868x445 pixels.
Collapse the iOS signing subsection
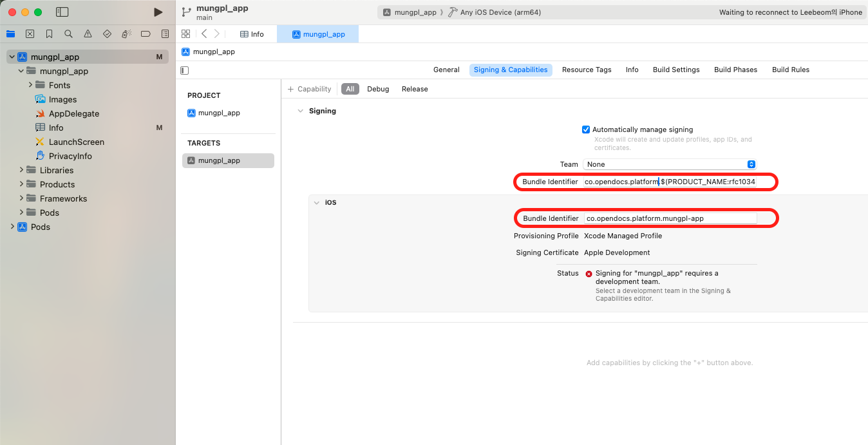[x=316, y=202]
